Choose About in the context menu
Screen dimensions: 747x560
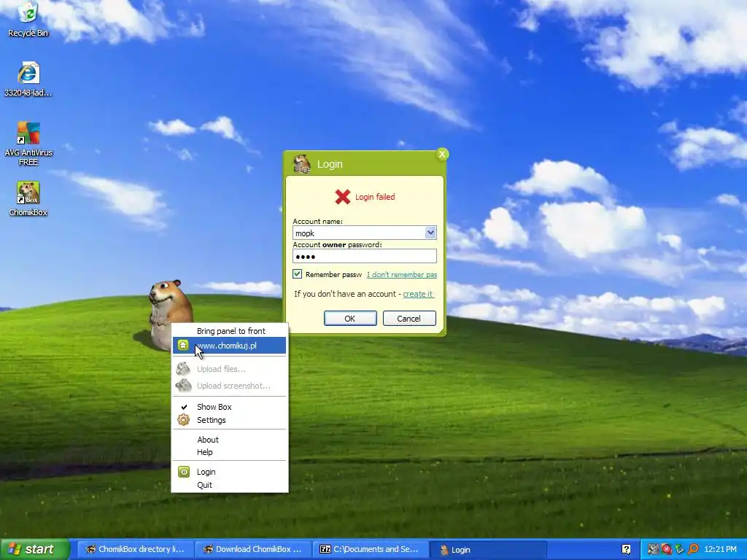(230, 440)
